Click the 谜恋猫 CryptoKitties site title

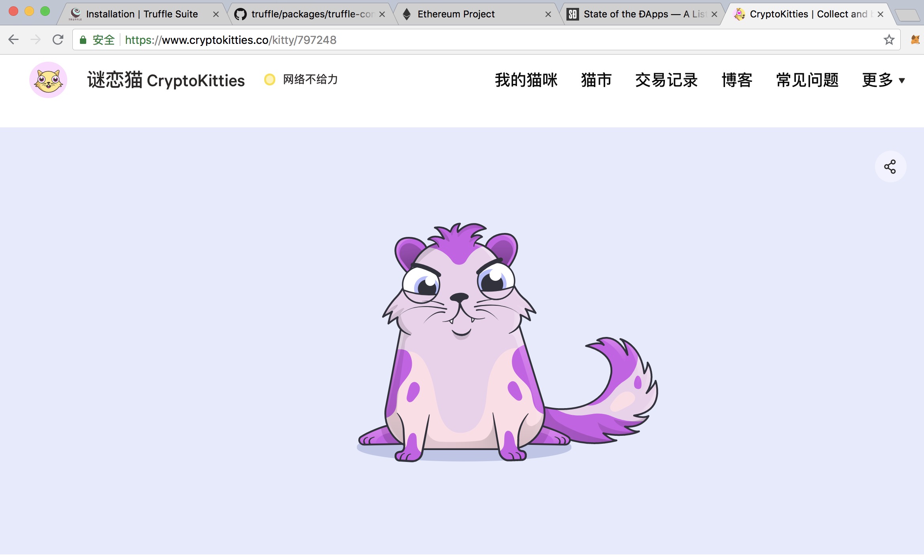[166, 80]
